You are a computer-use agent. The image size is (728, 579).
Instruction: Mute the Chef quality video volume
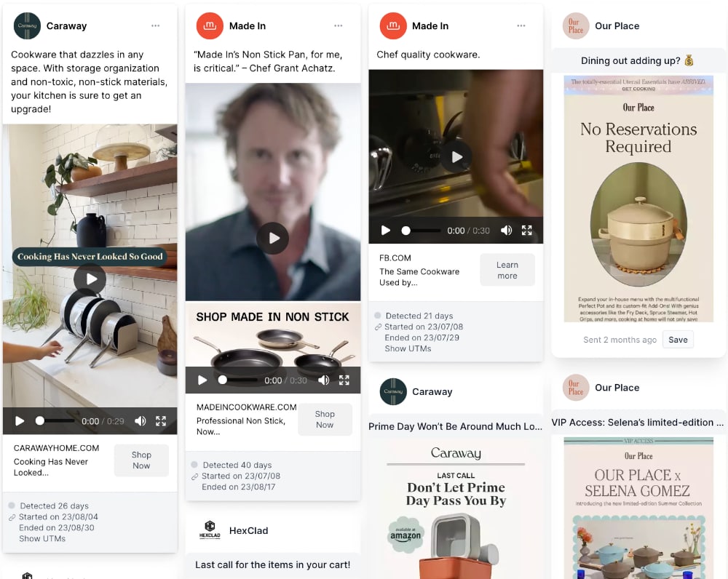[507, 231]
